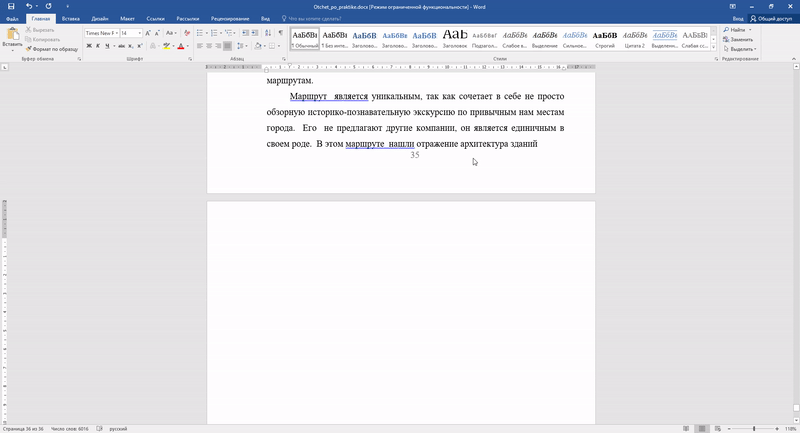Apply strikethrough formatting
Screen dimensions: 800x433
[x=121, y=46]
